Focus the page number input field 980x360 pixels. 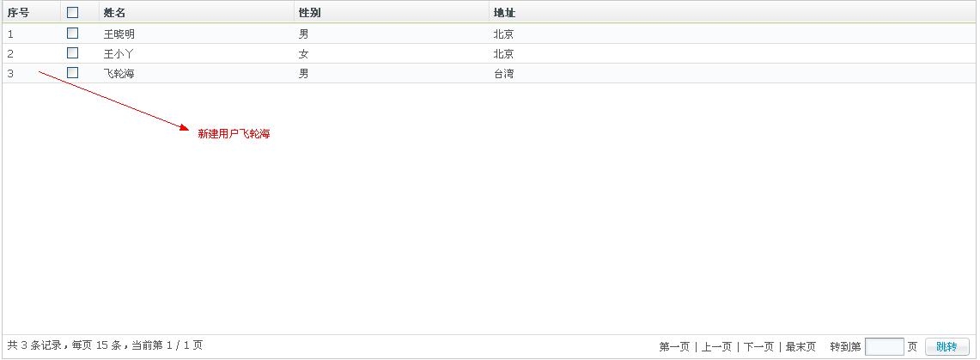tap(884, 347)
